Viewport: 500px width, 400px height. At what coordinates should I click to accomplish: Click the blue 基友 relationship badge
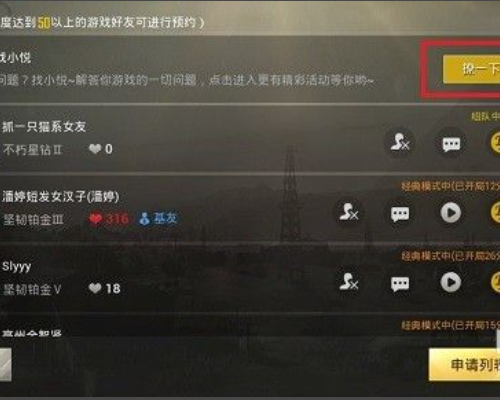click(159, 218)
